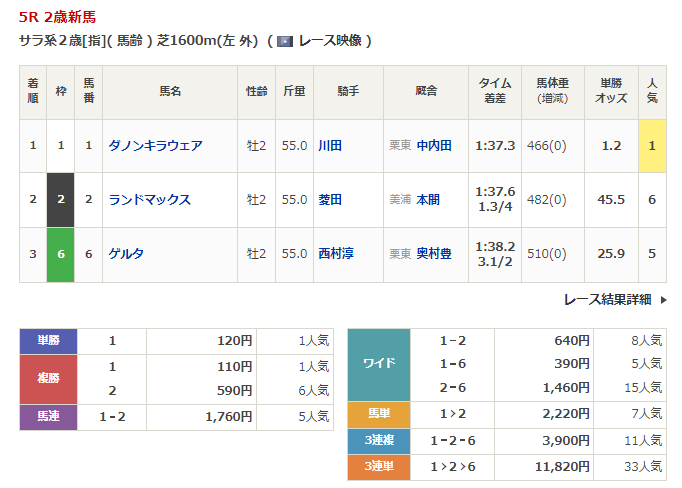Click the green frame number 6 swatch
The width and height of the screenshot is (682, 488).
tap(61, 254)
